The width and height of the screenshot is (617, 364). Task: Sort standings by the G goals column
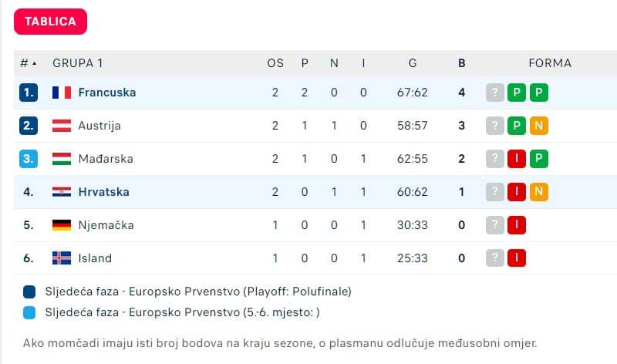[x=413, y=63]
